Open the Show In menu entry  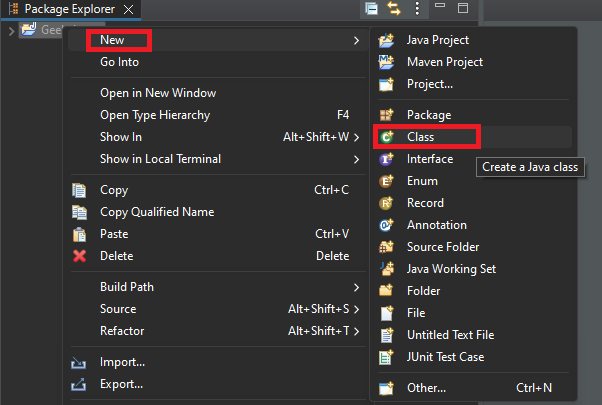(x=217, y=137)
